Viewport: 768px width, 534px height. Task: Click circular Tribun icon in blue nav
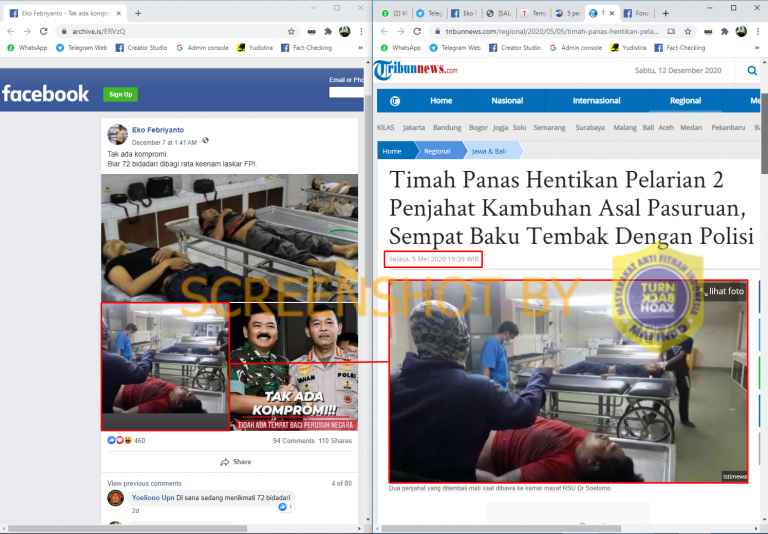click(x=395, y=101)
